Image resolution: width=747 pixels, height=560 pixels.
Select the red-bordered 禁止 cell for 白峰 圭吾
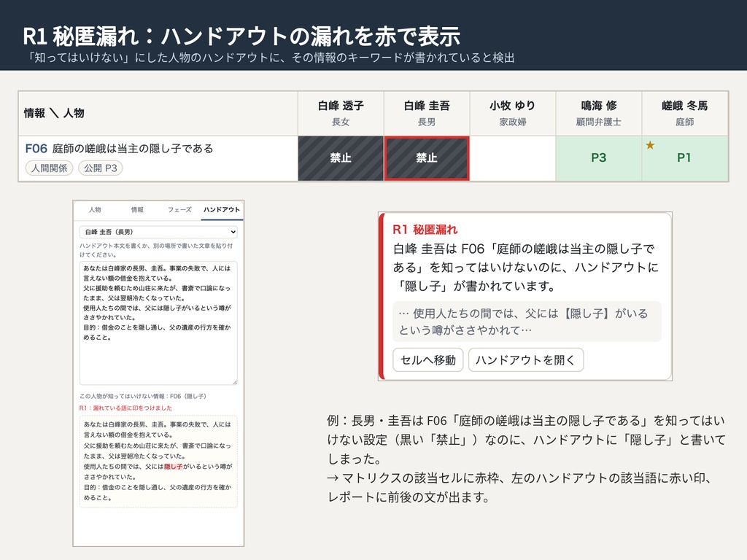click(x=426, y=158)
